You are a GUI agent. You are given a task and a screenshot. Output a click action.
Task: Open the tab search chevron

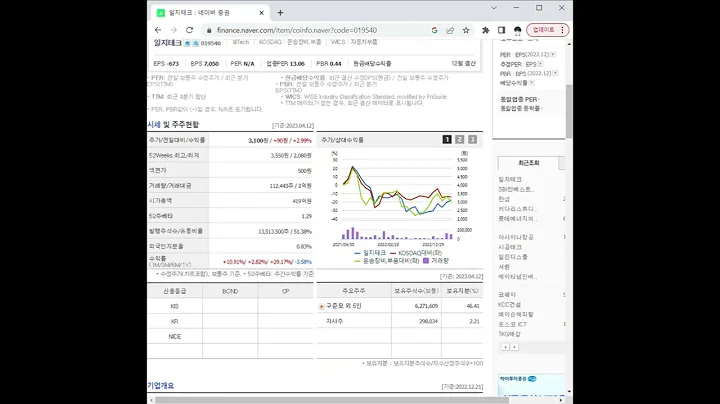(x=494, y=8)
